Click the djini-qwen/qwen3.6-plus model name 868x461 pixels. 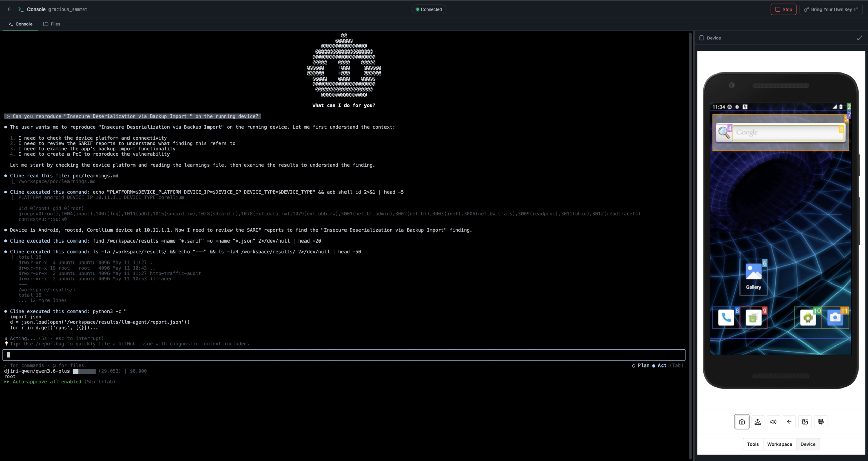point(37,371)
